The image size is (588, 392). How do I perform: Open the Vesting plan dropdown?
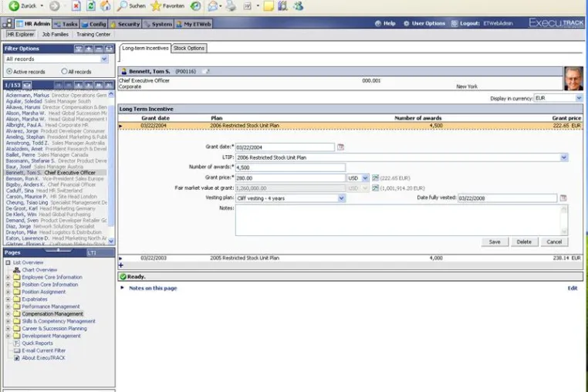coord(341,198)
